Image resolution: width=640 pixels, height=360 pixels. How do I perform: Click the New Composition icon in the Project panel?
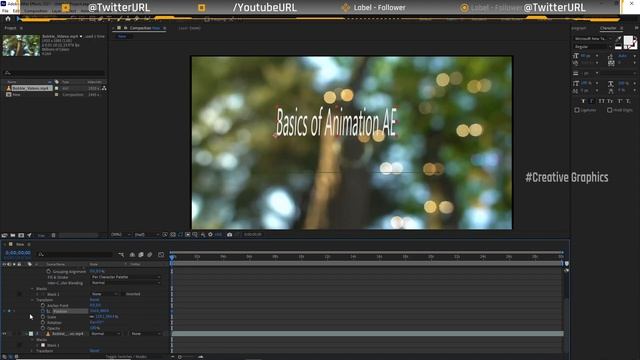[x=21, y=235]
